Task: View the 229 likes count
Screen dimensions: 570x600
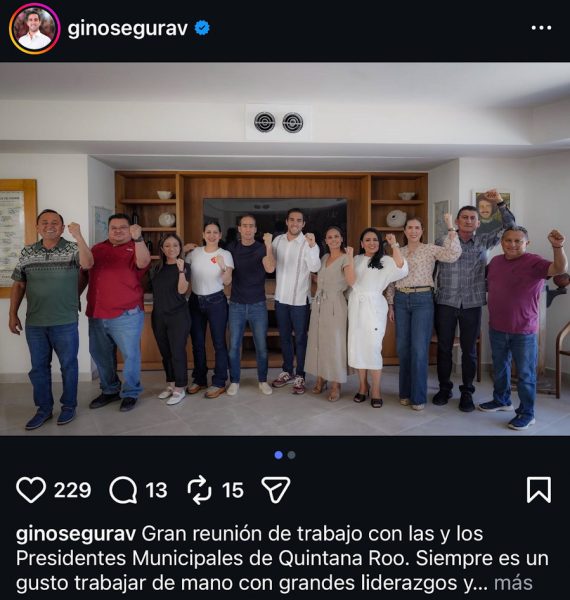Action: 72,490
